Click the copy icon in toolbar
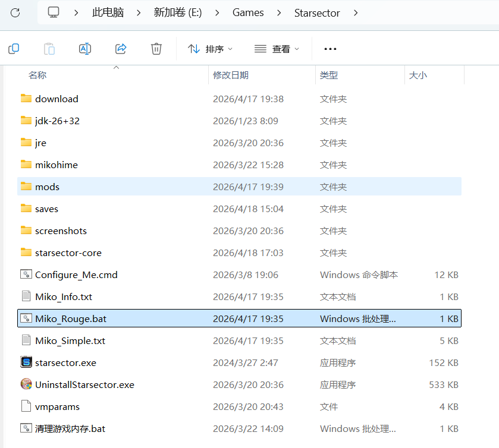This screenshot has width=499, height=448. 14,49
